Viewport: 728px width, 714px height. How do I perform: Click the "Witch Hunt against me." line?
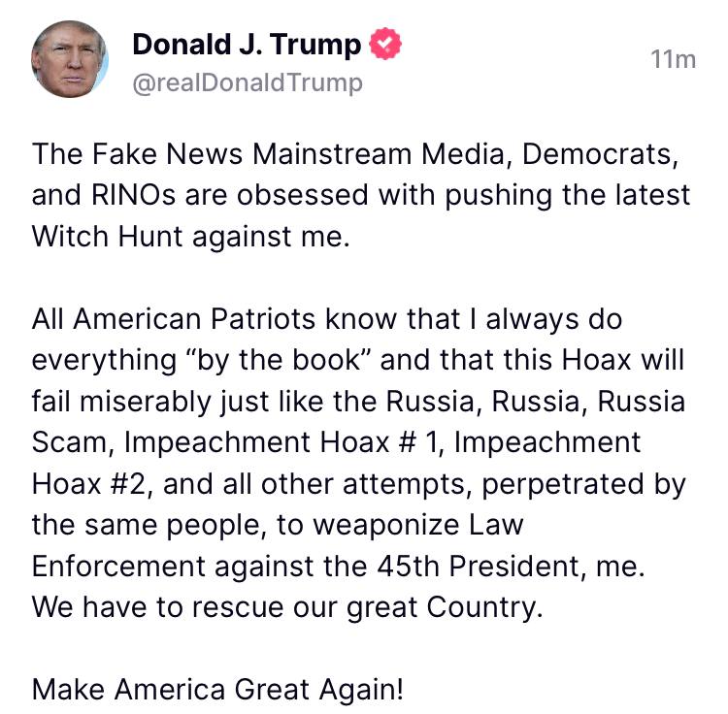pyautogui.click(x=190, y=237)
